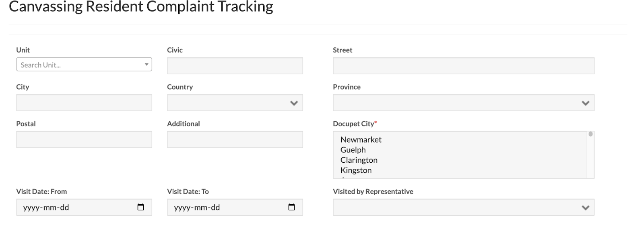Open calendar picker for Visit Date: From
This screenshot has height=237, width=644.
click(x=140, y=207)
